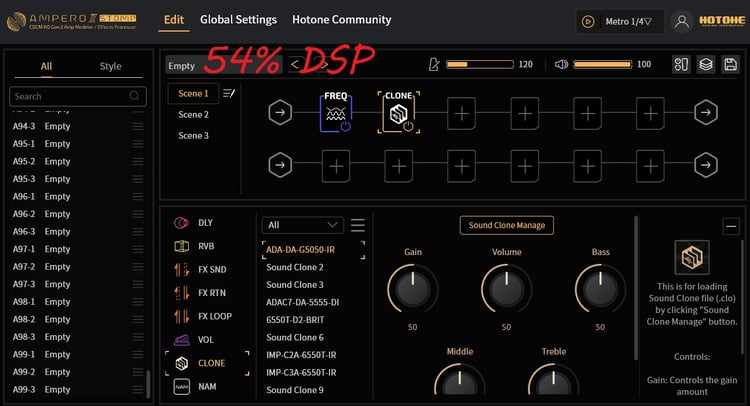
Task: Open the signal chain layout icon
Action: (681, 64)
